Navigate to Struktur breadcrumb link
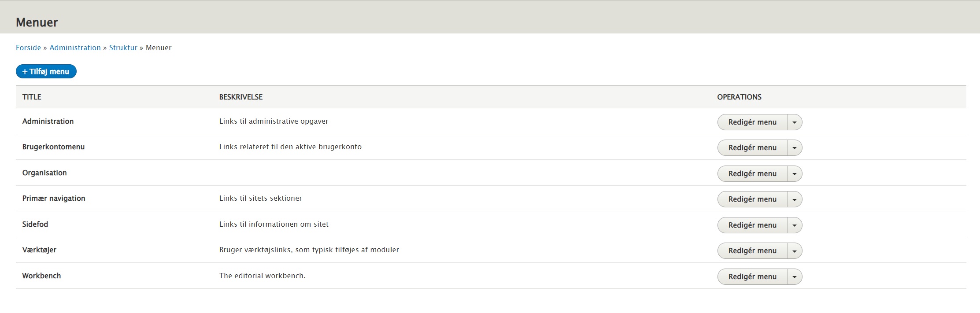This screenshot has width=980, height=313. 123,48
